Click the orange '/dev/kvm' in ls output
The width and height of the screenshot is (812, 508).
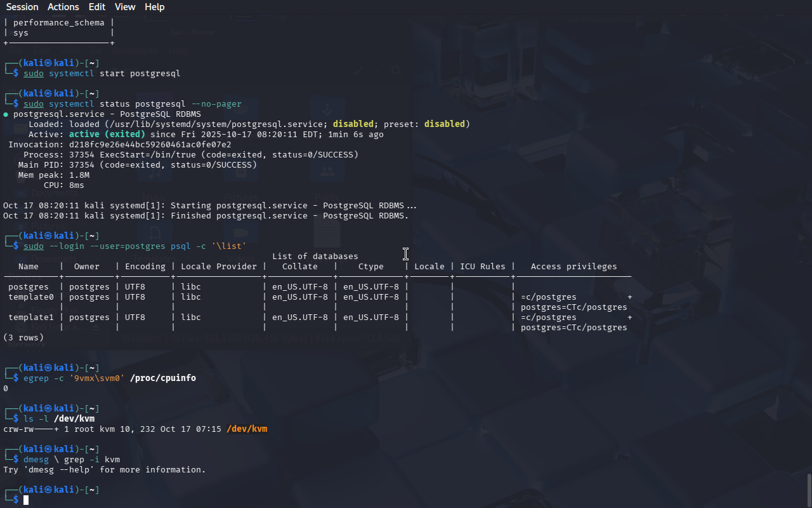pos(247,429)
